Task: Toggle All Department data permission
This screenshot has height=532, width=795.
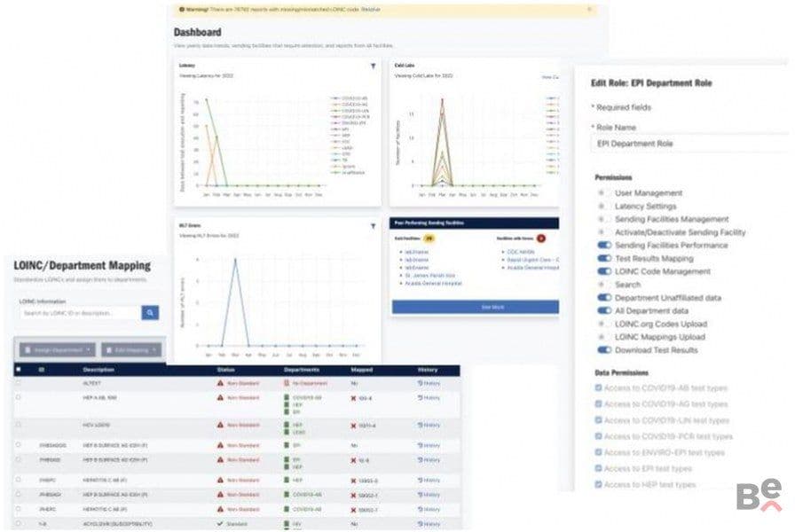Action: 604,310
